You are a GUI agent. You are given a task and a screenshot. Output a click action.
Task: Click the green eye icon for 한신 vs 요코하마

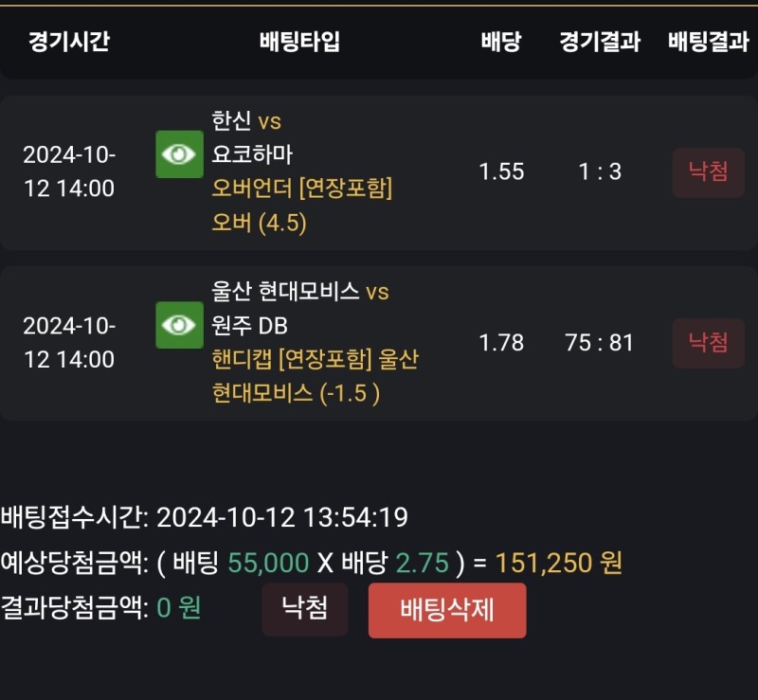(x=179, y=154)
